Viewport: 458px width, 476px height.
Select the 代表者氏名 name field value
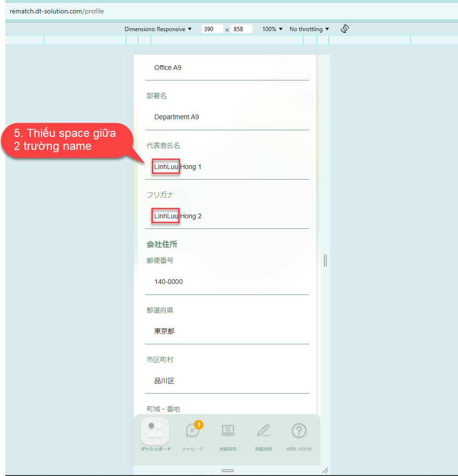178,167
